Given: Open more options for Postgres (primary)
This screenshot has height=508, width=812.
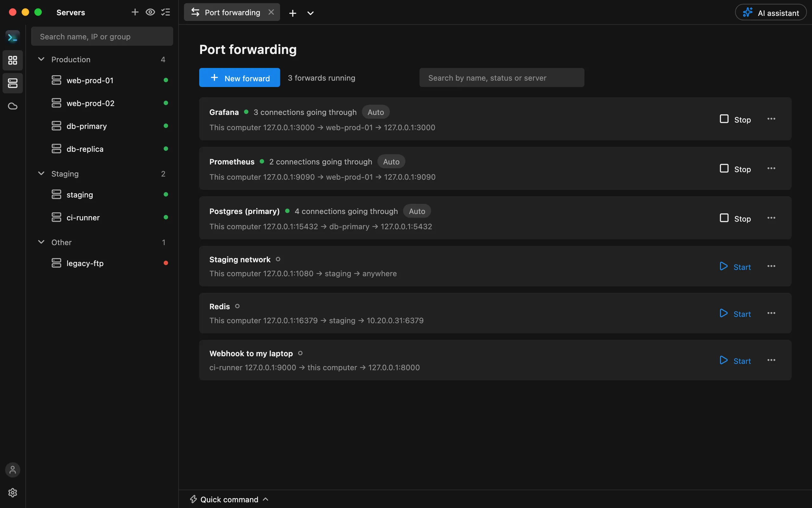Looking at the screenshot, I should click(771, 218).
